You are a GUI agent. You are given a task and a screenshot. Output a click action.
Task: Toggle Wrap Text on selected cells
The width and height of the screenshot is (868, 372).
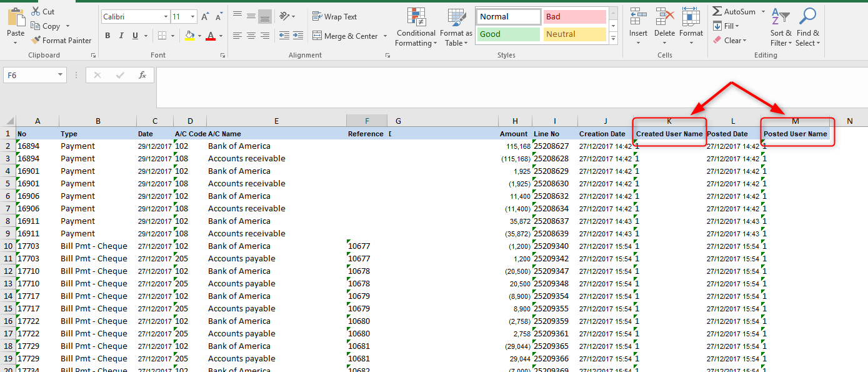tap(335, 17)
